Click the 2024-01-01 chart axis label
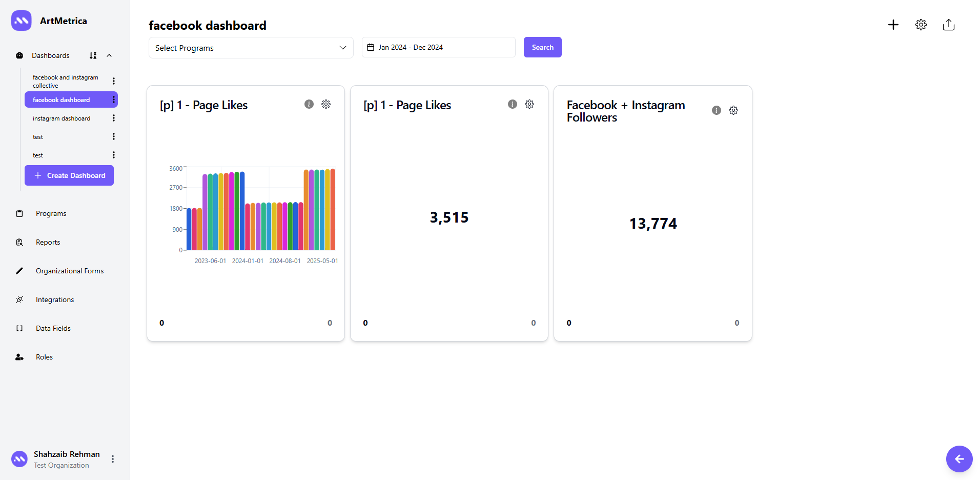Viewport: 980px width, 480px height. coord(248,261)
